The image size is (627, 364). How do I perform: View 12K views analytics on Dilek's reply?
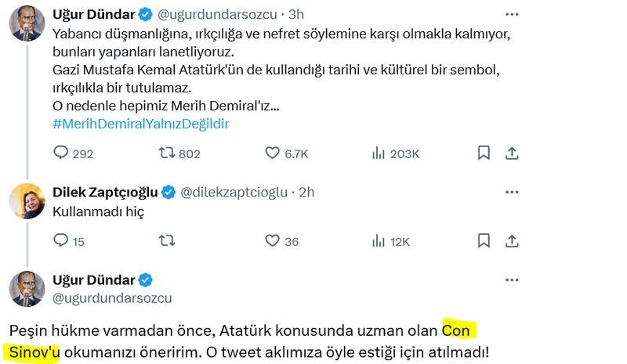click(x=379, y=241)
